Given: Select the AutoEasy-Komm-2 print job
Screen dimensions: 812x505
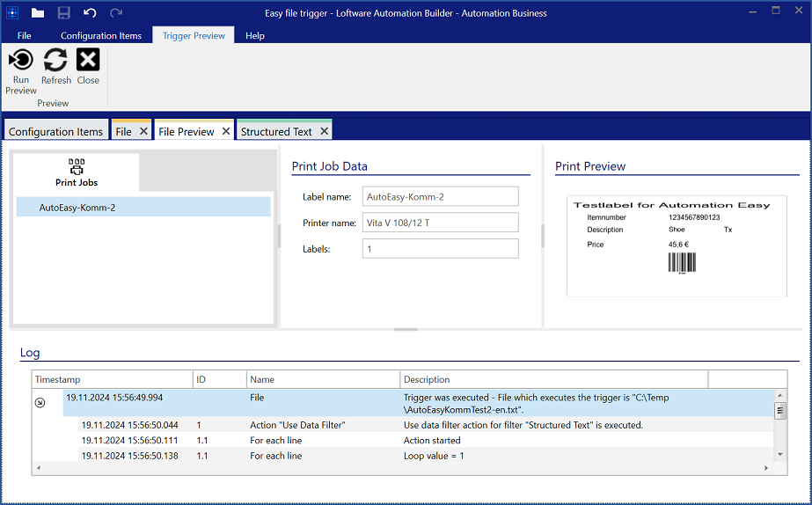Looking at the screenshot, I should click(77, 208).
